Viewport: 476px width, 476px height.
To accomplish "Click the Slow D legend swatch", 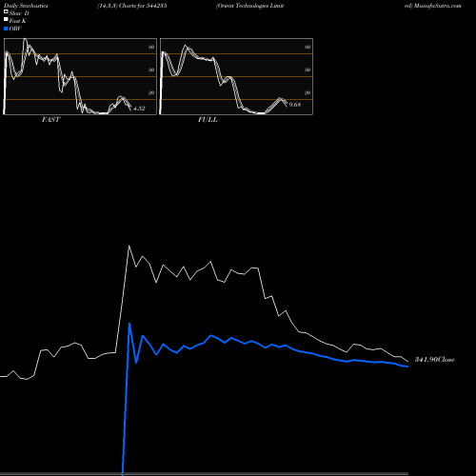I will point(6,12).
